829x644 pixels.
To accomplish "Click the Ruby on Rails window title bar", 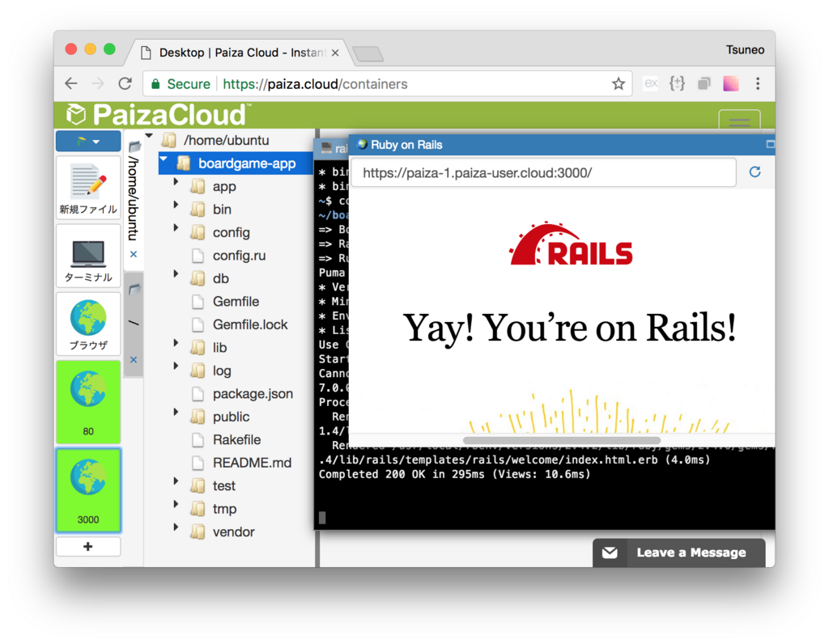I will [x=560, y=145].
